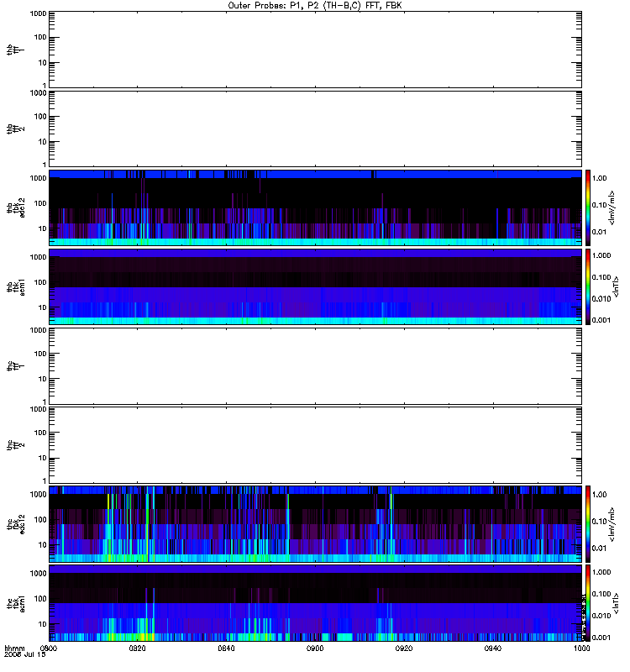The width and height of the screenshot is (630, 672).
Task: Click "0.10" on the thc edc12 color scale
Action: 599,522
